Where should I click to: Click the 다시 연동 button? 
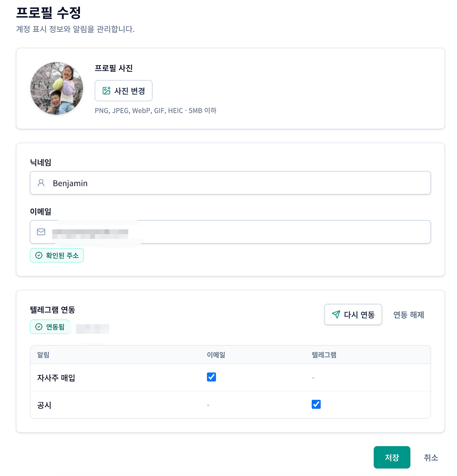point(353,314)
